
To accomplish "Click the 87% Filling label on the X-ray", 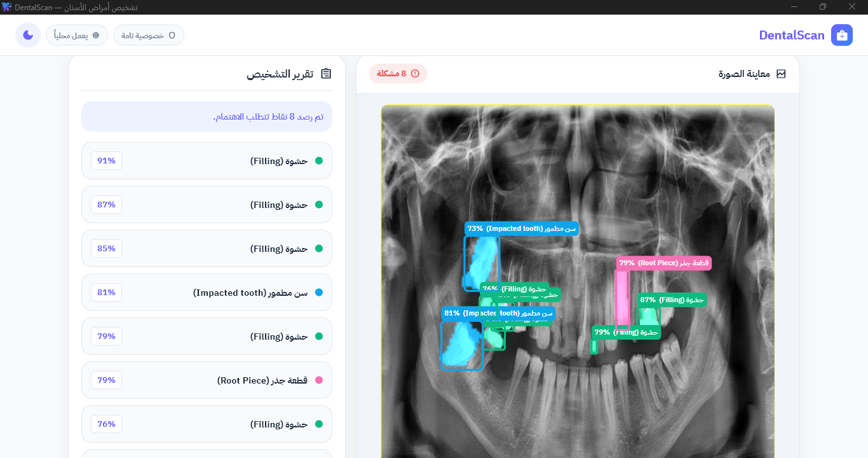I will click(x=672, y=300).
